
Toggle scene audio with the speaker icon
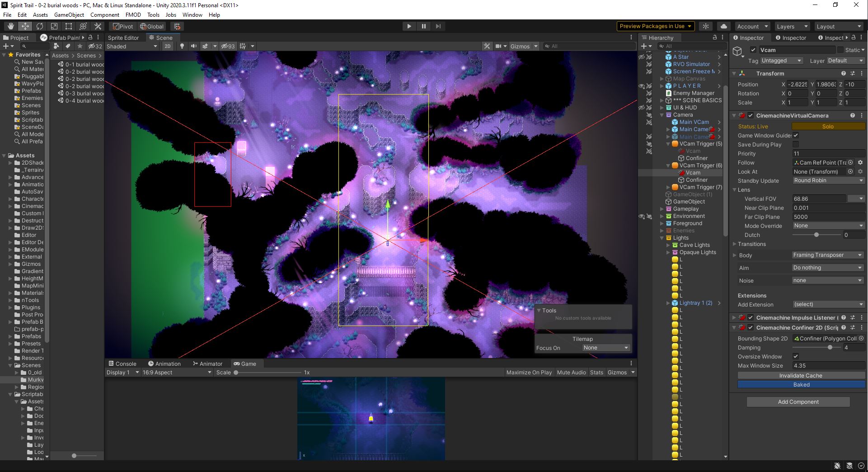point(194,46)
